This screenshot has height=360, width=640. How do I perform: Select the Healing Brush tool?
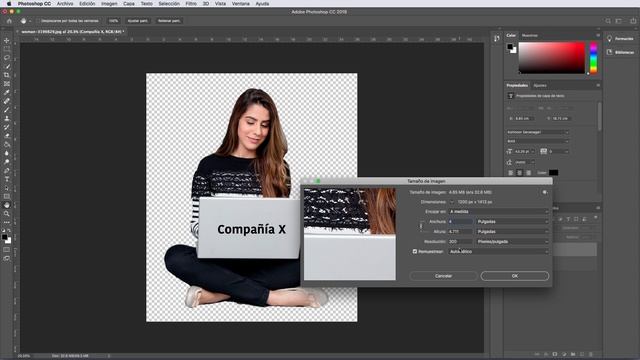coord(7,101)
